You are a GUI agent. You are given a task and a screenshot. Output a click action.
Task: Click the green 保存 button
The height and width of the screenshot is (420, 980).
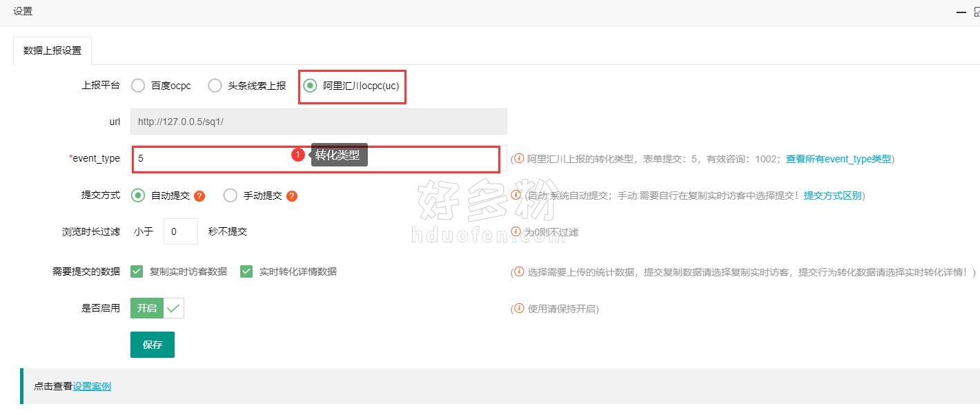point(153,345)
